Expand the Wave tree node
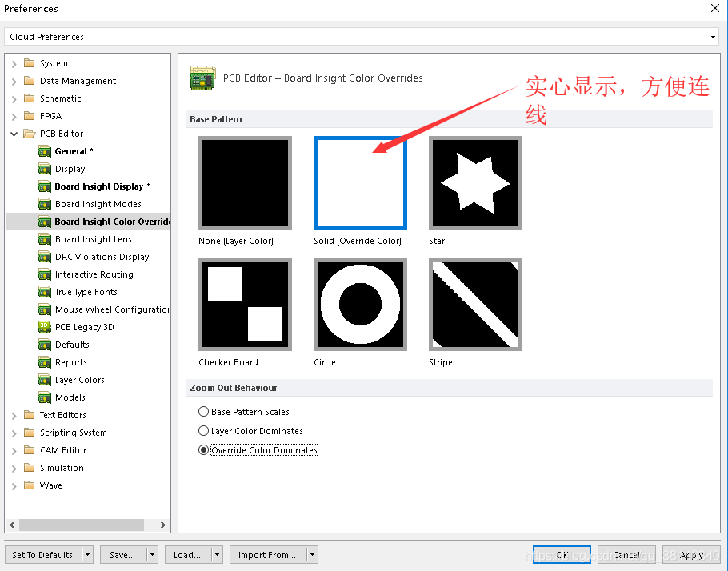This screenshot has height=571, width=728. [14, 486]
